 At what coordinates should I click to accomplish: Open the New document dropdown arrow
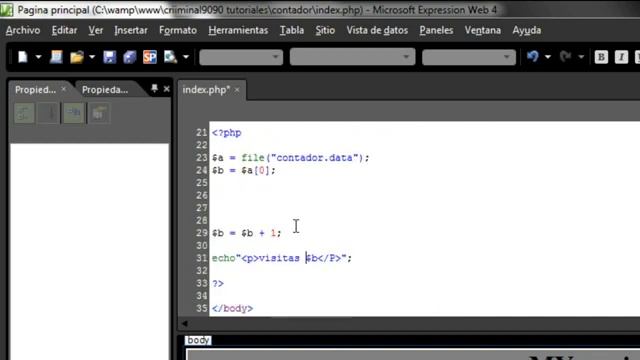(38, 57)
